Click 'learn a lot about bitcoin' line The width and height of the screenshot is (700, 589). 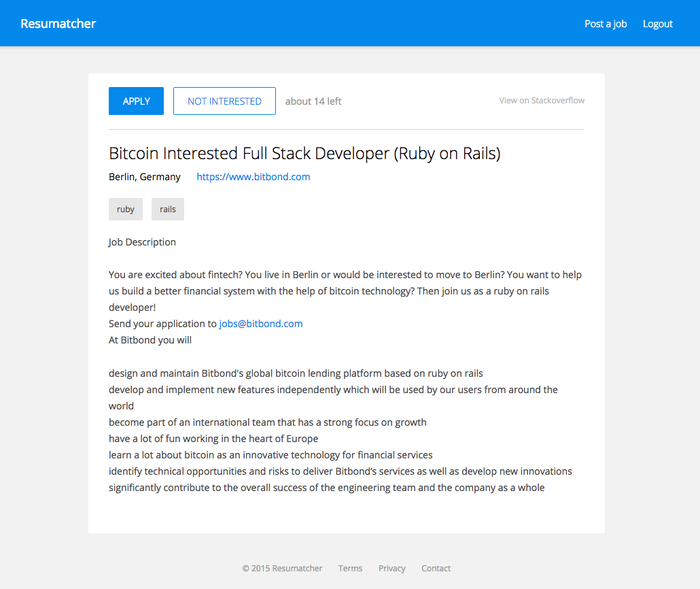click(x=270, y=455)
